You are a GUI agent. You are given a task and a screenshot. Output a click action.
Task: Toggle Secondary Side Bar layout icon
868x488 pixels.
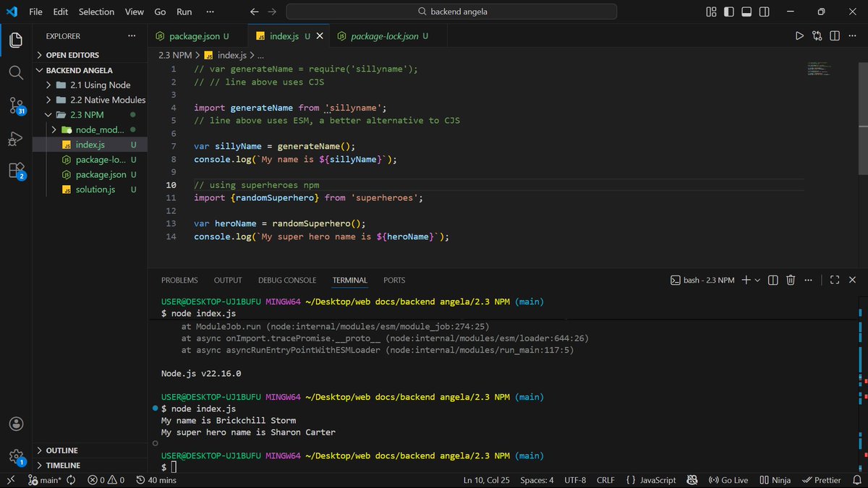[x=764, y=12]
